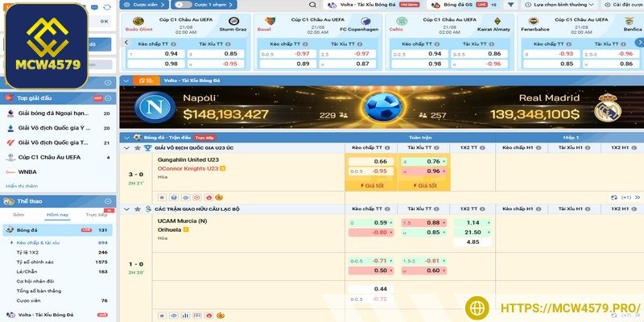Click the search magnifier icon in top bar

pyautogui.click(x=313, y=5)
